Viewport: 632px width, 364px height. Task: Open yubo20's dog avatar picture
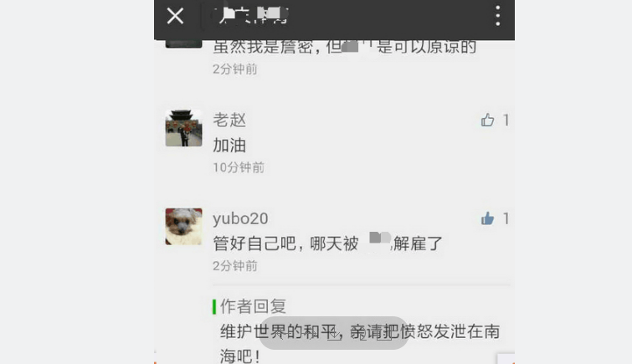pos(184,227)
